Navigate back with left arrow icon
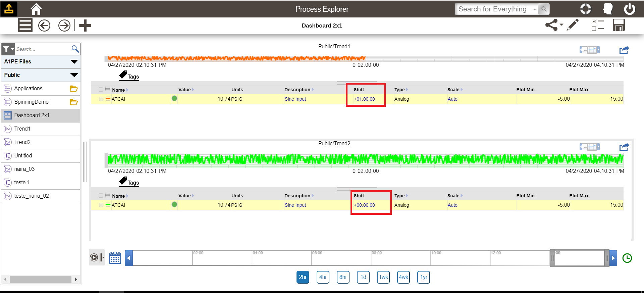The width and height of the screenshot is (644, 293). [44, 26]
